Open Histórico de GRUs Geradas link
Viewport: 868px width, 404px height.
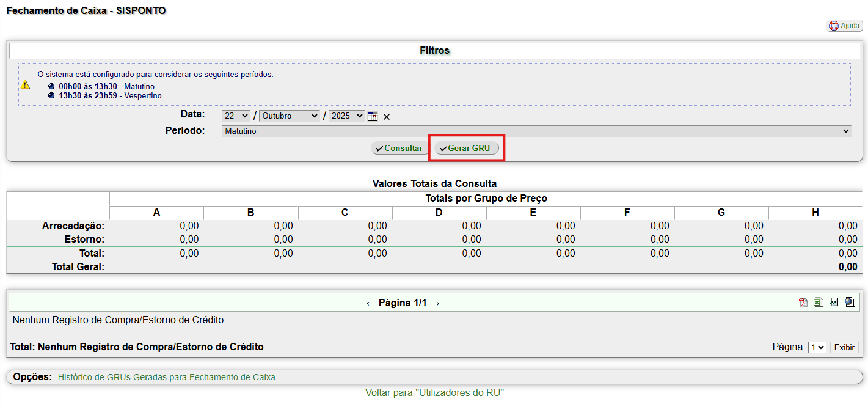(x=166, y=377)
